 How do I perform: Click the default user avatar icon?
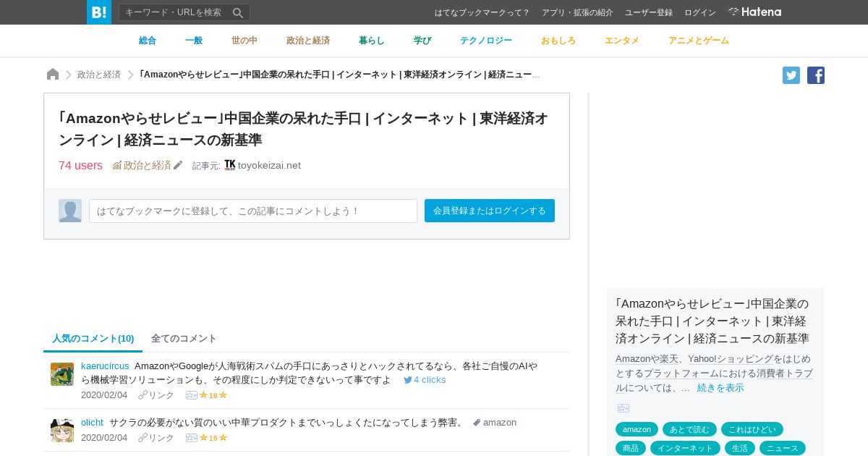[x=70, y=211]
